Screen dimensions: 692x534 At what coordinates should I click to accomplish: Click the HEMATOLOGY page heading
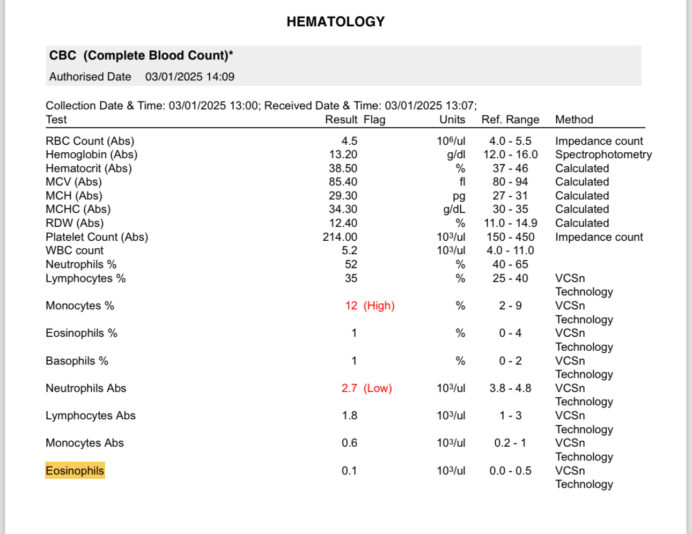coord(335,21)
